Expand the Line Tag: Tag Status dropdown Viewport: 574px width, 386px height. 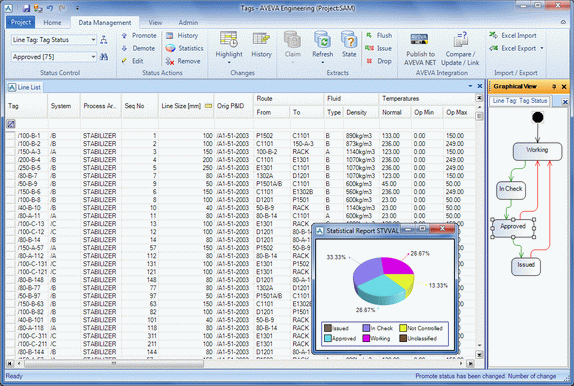pos(93,40)
